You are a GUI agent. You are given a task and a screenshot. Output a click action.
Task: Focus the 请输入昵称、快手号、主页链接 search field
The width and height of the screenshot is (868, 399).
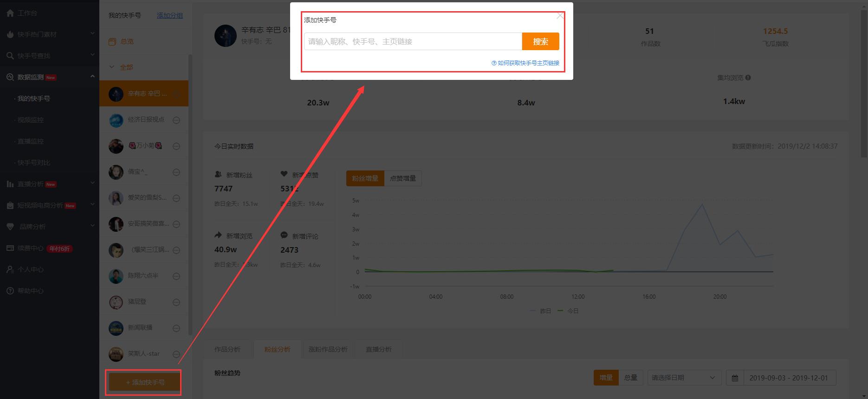413,41
